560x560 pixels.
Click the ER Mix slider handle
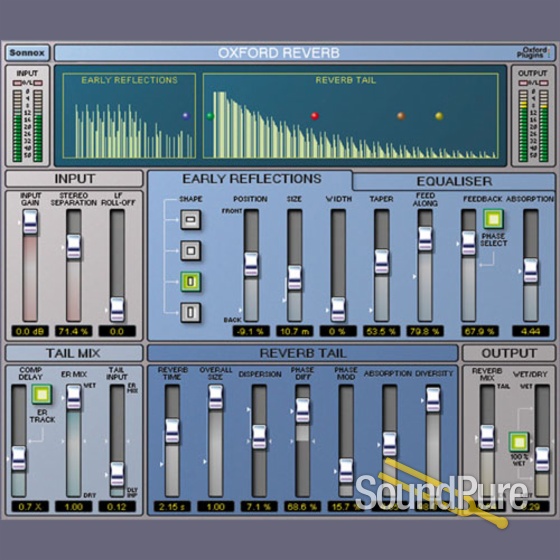[74, 398]
